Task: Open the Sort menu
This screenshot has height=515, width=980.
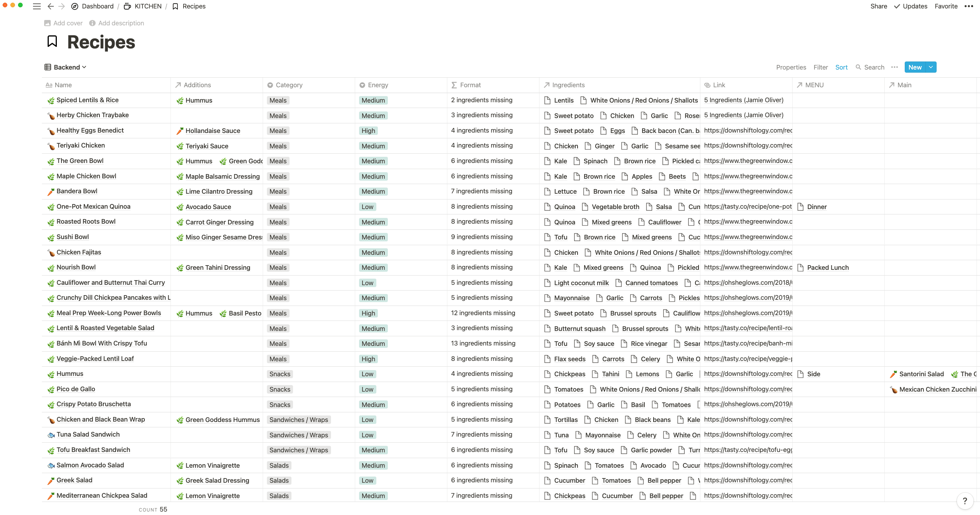Action: (841, 67)
